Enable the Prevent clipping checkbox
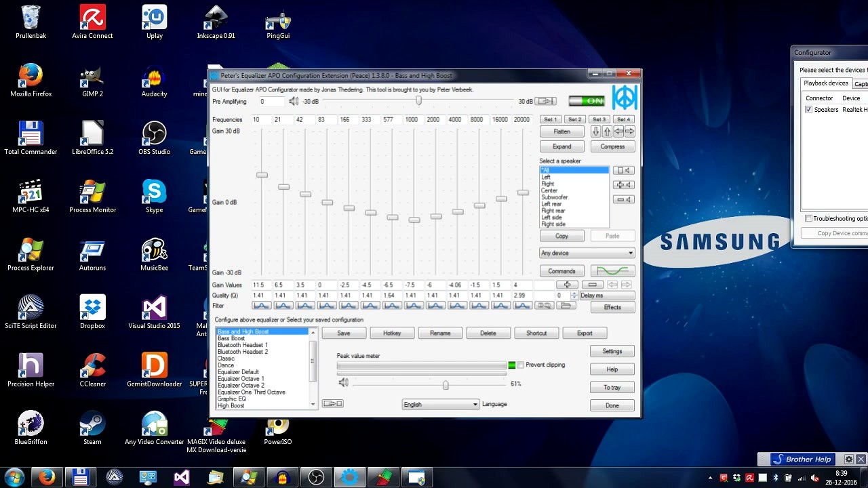This screenshot has height=488, width=868. 520,365
